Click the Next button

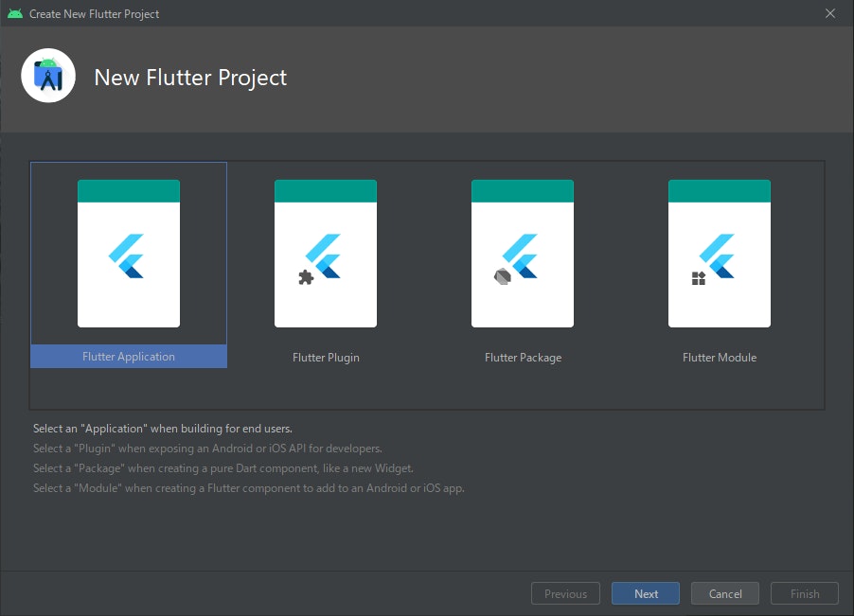tap(645, 593)
